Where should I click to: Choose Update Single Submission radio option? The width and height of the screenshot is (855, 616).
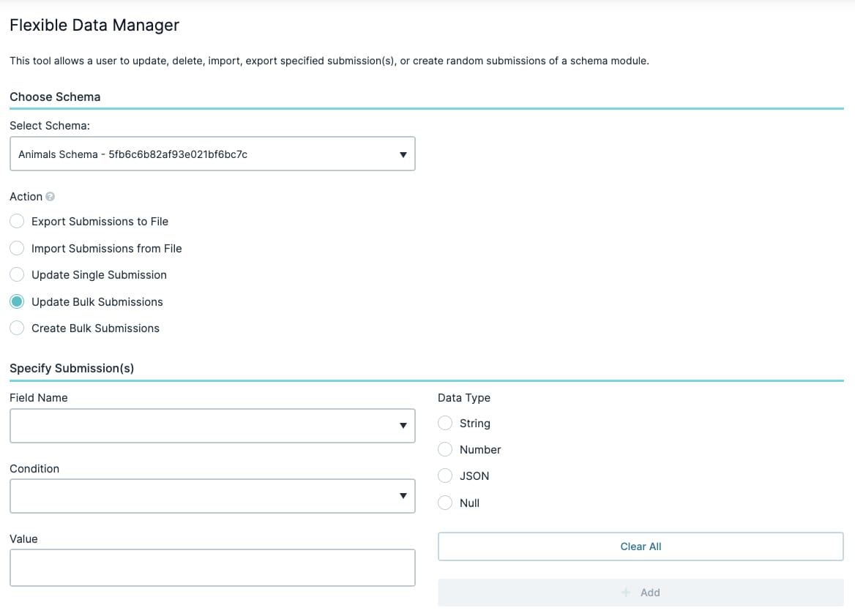(x=17, y=275)
